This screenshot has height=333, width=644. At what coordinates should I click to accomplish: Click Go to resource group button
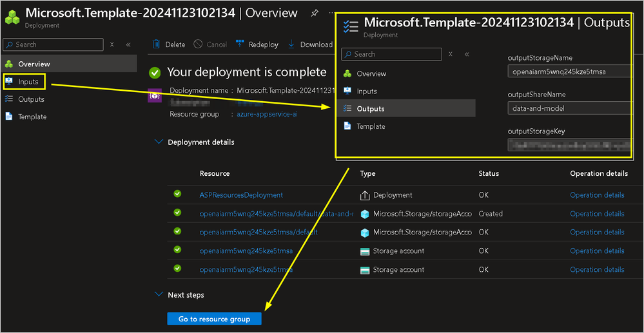[x=214, y=319]
